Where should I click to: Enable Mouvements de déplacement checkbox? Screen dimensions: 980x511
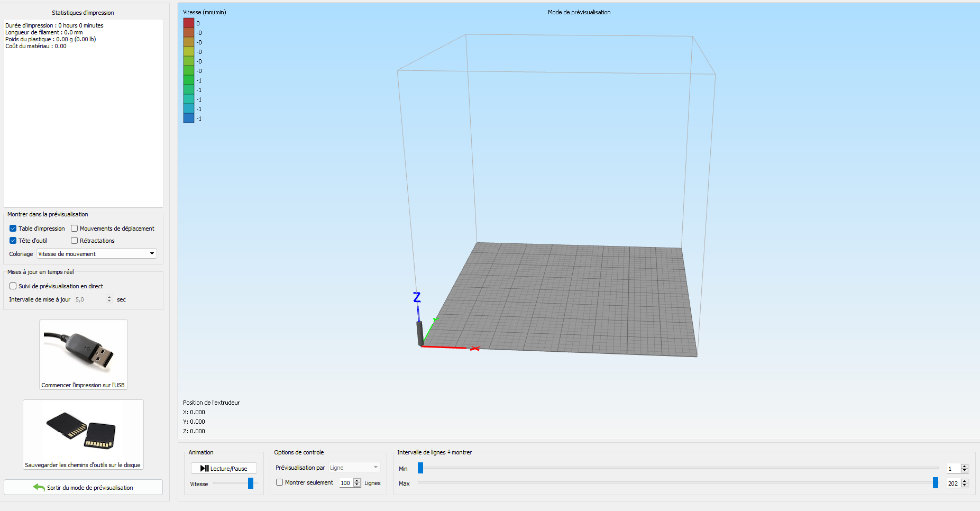click(75, 229)
